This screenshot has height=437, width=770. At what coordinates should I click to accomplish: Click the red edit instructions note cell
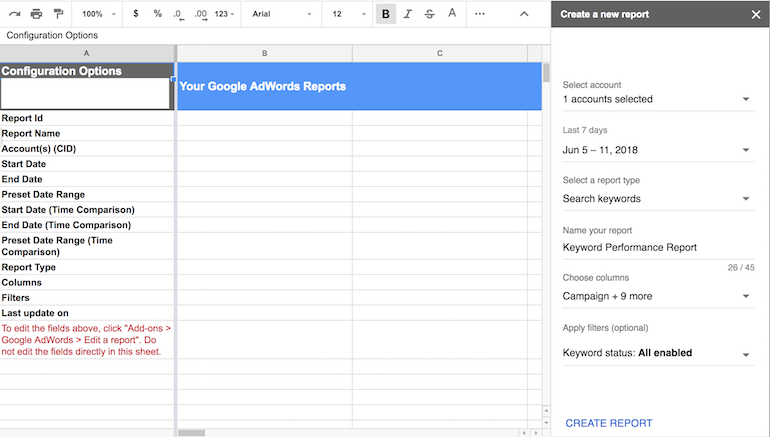(x=87, y=340)
